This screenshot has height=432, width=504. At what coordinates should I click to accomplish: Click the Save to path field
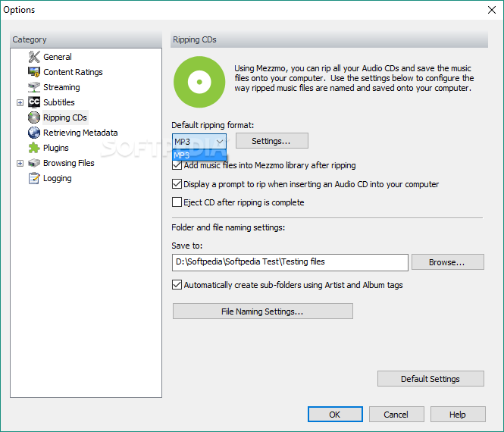pos(290,262)
